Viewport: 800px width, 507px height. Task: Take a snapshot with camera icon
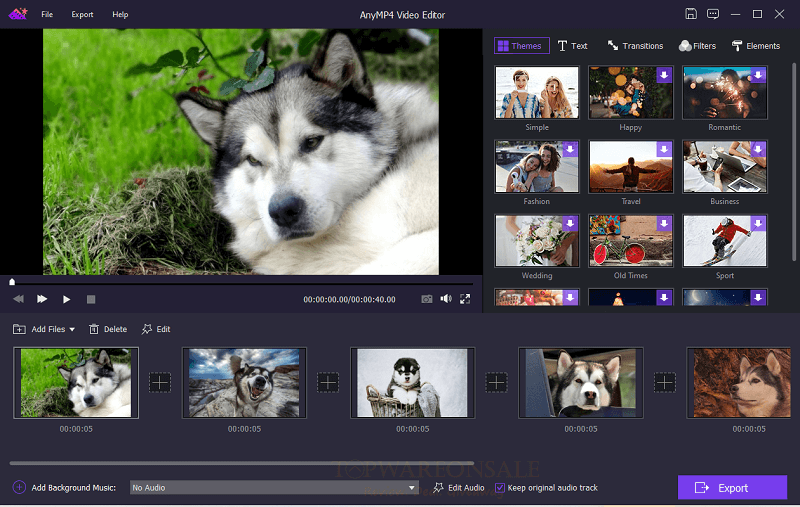tap(427, 299)
